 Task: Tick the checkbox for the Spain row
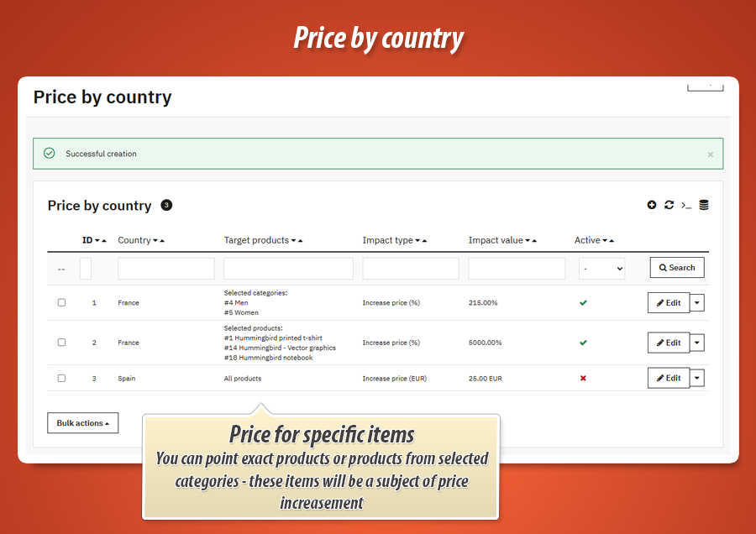[x=61, y=379]
